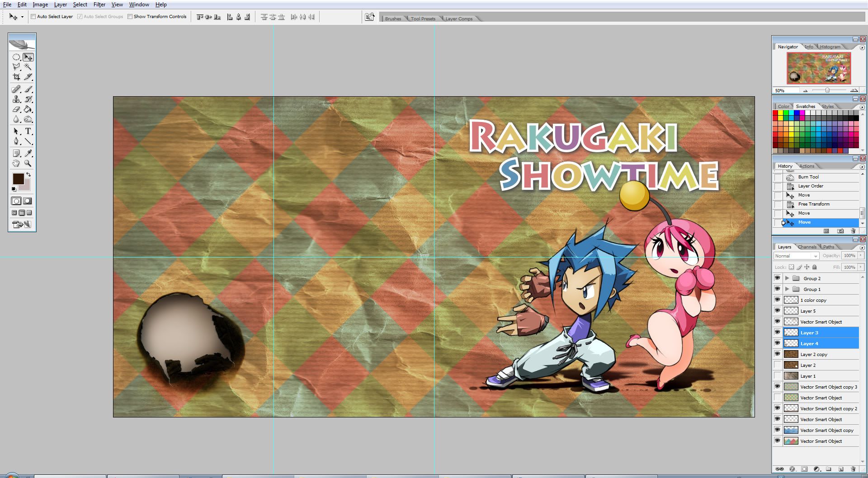The height and width of the screenshot is (478, 868).
Task: Select the Move tool in toolbox
Action: [28, 57]
